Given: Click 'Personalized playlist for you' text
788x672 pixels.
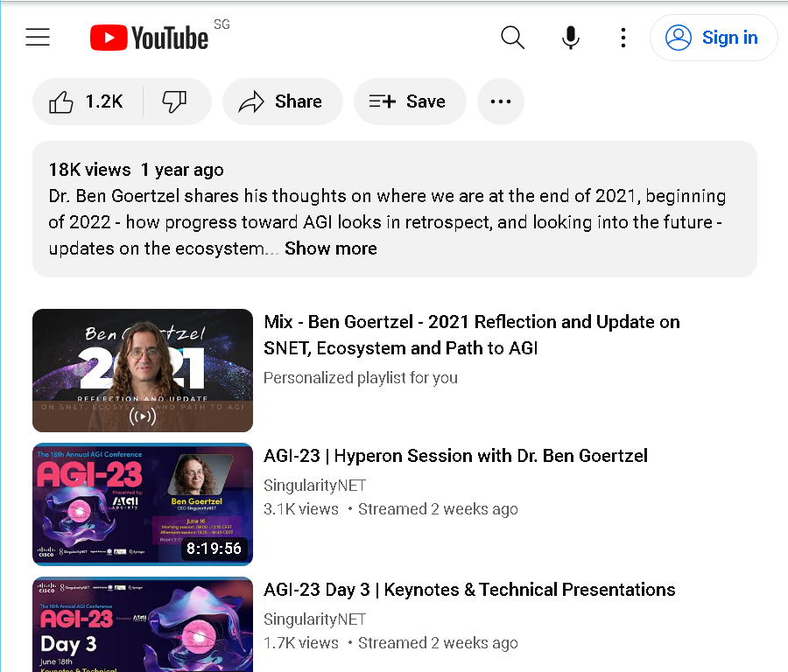Looking at the screenshot, I should click(361, 378).
